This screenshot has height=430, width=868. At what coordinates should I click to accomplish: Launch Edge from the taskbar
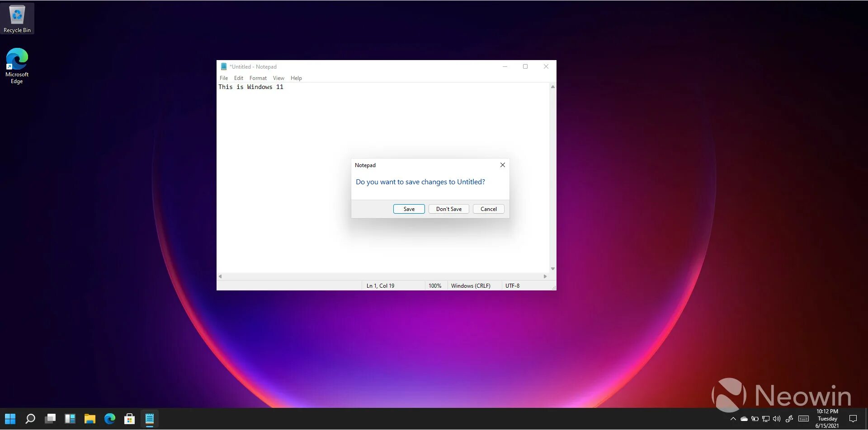coord(110,419)
